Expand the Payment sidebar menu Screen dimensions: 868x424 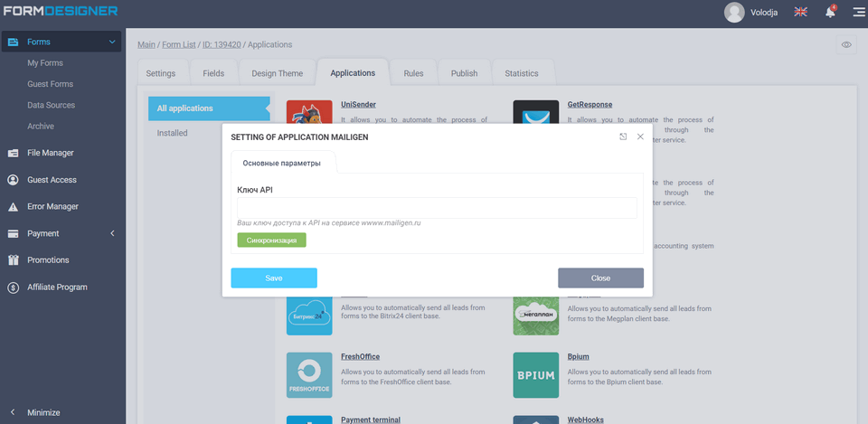pos(112,233)
